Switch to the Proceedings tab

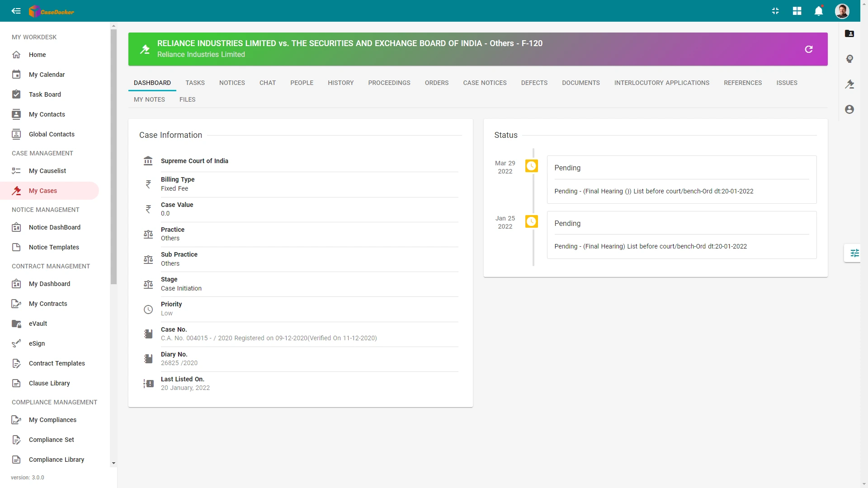point(389,83)
